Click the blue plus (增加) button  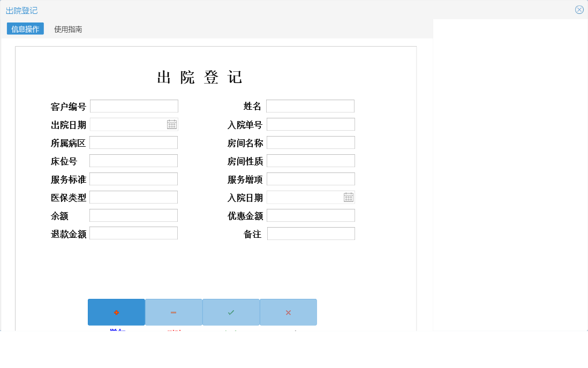tap(116, 312)
